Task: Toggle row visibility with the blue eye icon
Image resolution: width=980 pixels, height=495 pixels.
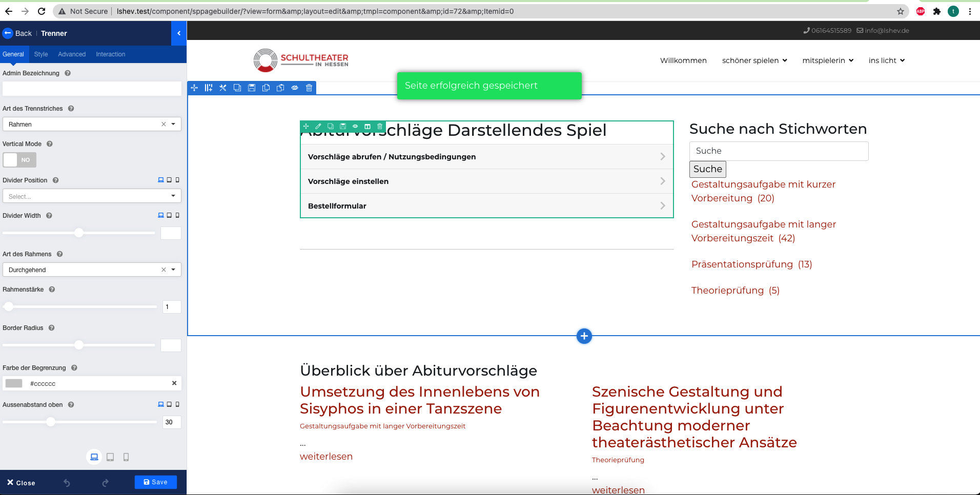Action: pyautogui.click(x=295, y=88)
